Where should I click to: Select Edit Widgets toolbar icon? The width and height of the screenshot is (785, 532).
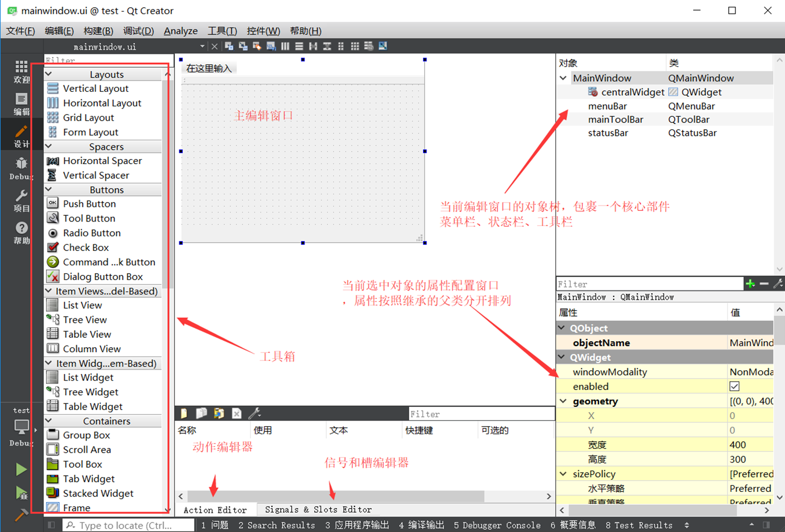click(x=229, y=46)
